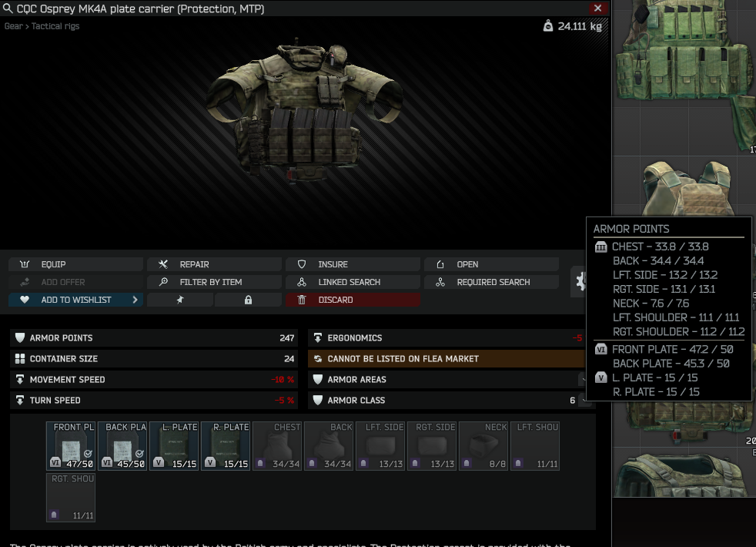This screenshot has height=547, width=756.
Task: Run a Linked Search
Action: [x=353, y=282]
